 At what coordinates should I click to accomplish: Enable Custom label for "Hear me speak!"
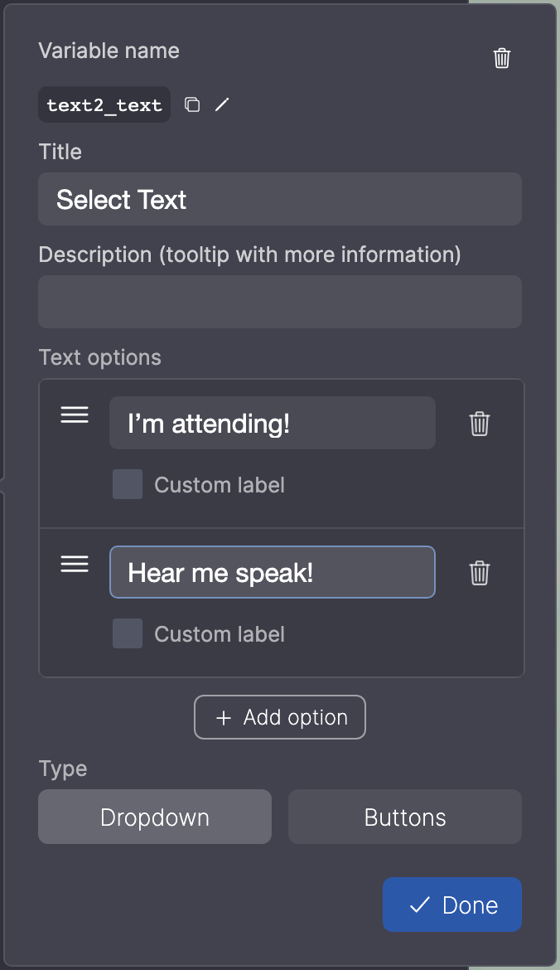tap(128, 633)
